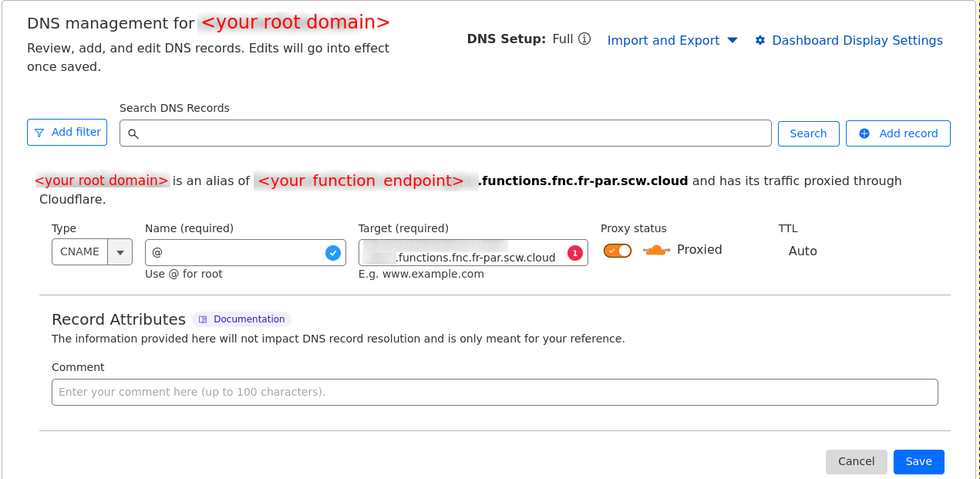This screenshot has width=980, height=479.
Task: Click the plus icon on Add record
Action: pos(864,133)
